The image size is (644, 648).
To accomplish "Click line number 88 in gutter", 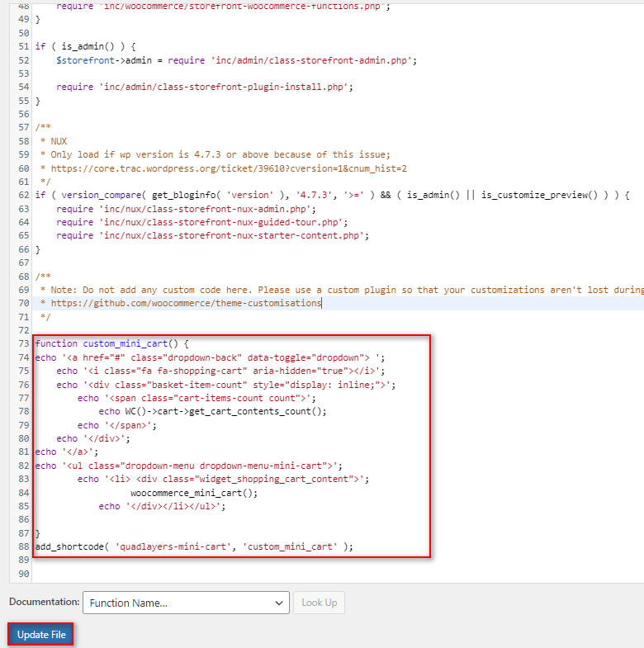I will [x=24, y=546].
